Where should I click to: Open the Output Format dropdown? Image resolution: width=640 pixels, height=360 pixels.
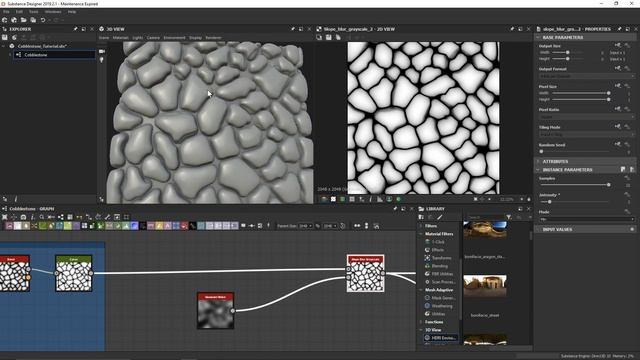click(587, 76)
